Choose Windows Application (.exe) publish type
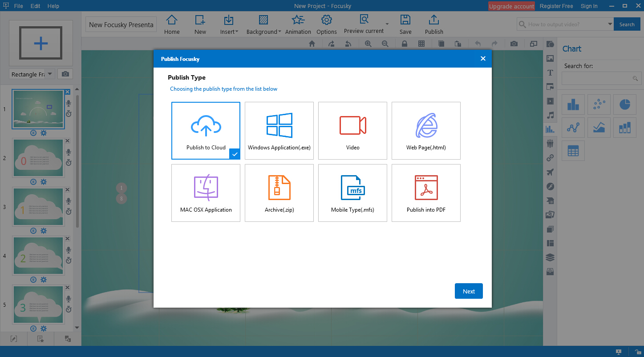The width and height of the screenshot is (644, 357). click(279, 131)
